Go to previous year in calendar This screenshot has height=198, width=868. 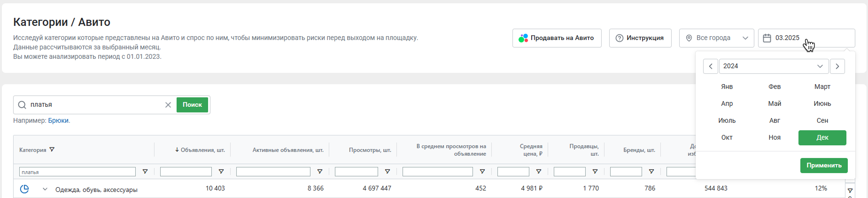pyautogui.click(x=711, y=66)
